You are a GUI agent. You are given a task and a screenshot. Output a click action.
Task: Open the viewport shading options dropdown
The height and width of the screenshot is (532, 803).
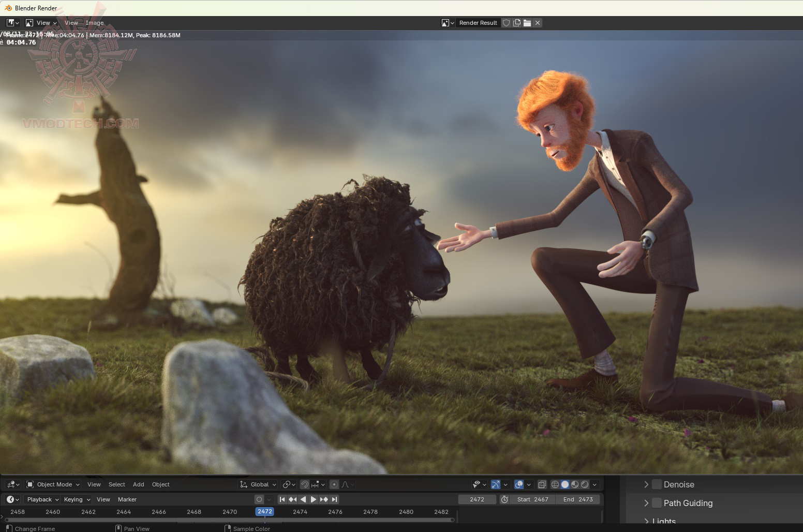coord(594,484)
